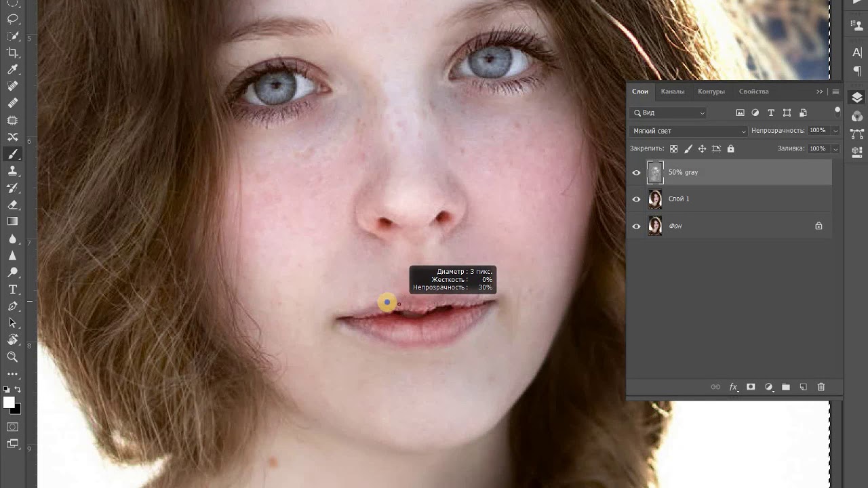Open Непрозрачность slider dropdown arrow
Screen dimensions: 868x488
835,131
